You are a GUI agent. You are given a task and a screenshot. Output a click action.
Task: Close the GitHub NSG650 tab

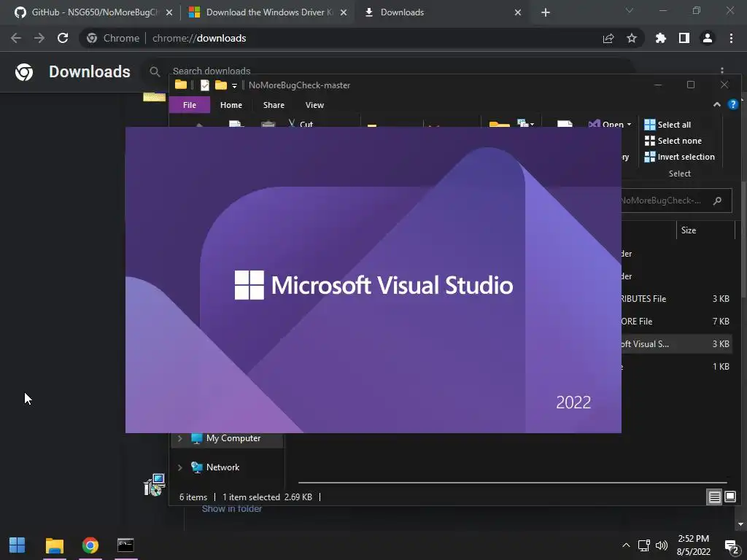[x=169, y=12]
